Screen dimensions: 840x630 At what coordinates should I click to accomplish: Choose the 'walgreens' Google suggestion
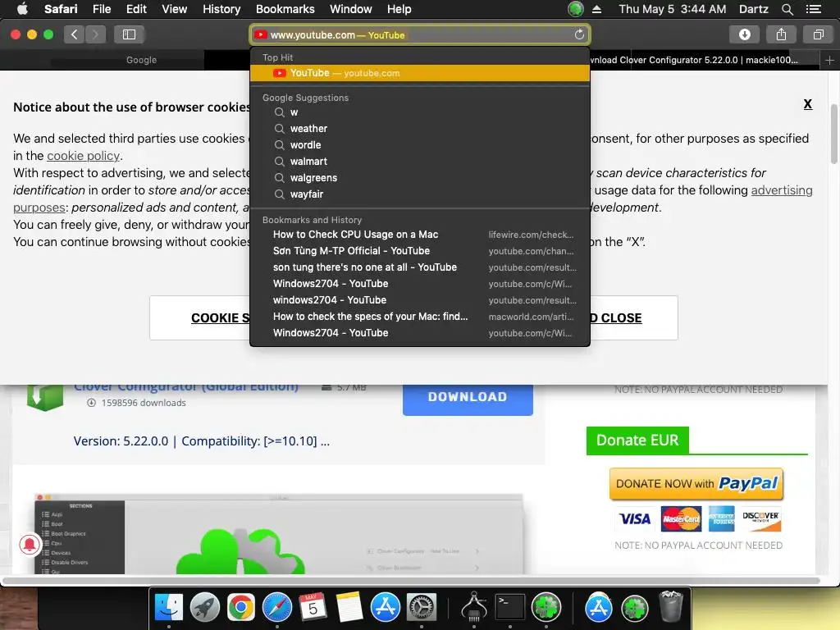tap(420, 178)
